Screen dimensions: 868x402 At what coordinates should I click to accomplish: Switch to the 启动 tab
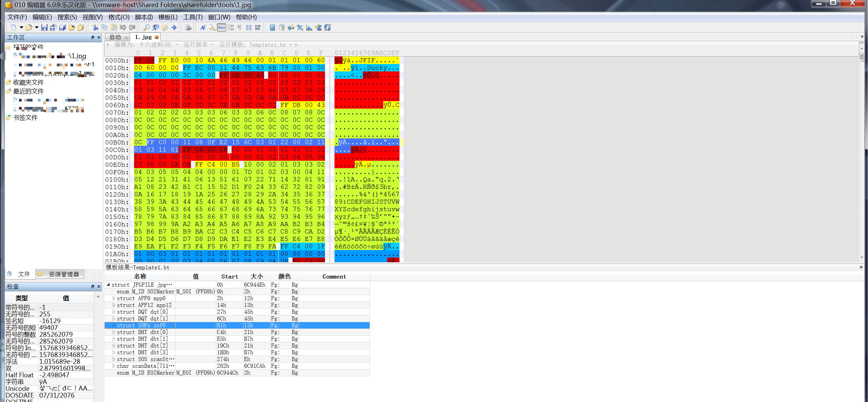click(x=115, y=37)
